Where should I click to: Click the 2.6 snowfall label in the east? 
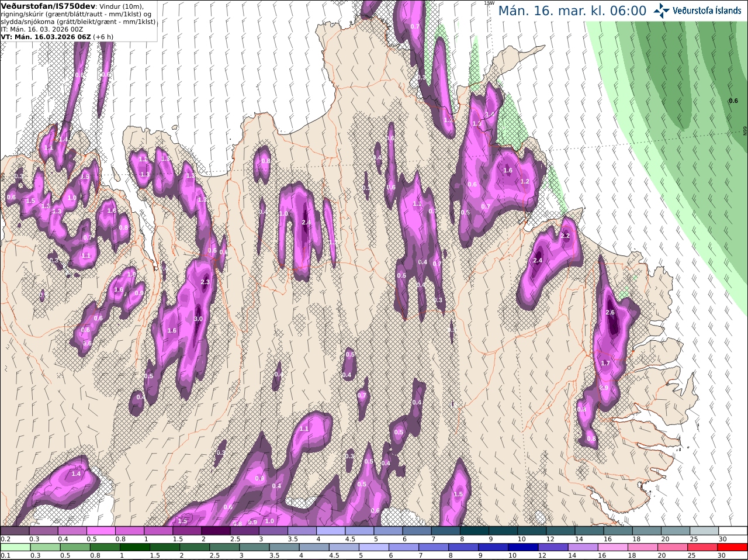click(x=611, y=312)
